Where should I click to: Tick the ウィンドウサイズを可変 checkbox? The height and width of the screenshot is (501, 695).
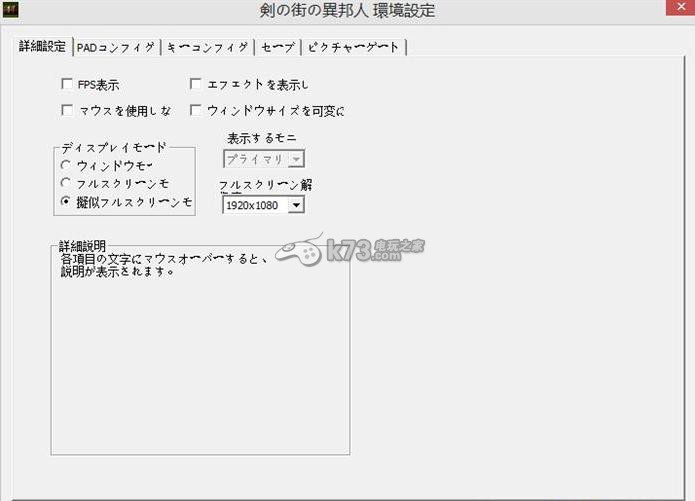(x=196, y=110)
